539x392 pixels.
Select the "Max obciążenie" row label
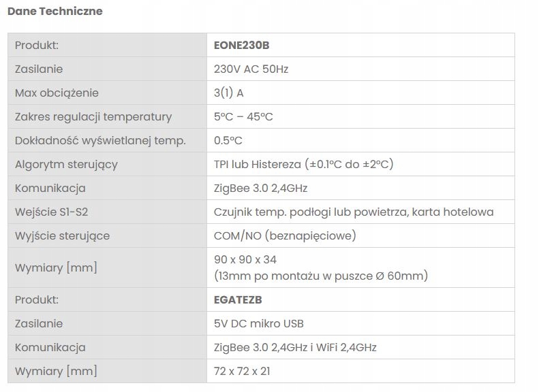click(57, 93)
